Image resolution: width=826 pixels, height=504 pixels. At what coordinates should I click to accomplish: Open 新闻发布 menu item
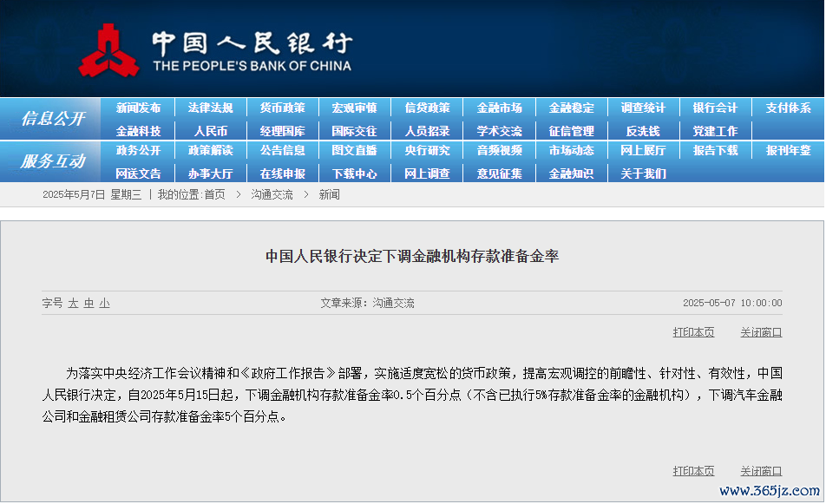(x=138, y=108)
